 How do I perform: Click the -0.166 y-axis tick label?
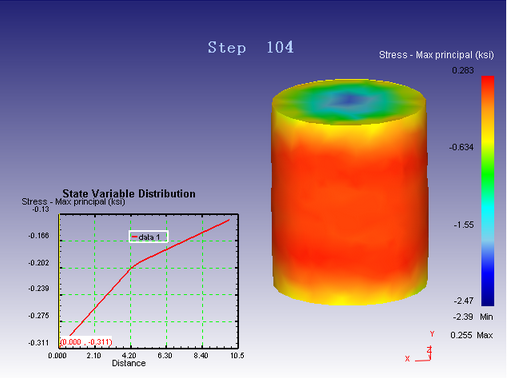pos(39,236)
